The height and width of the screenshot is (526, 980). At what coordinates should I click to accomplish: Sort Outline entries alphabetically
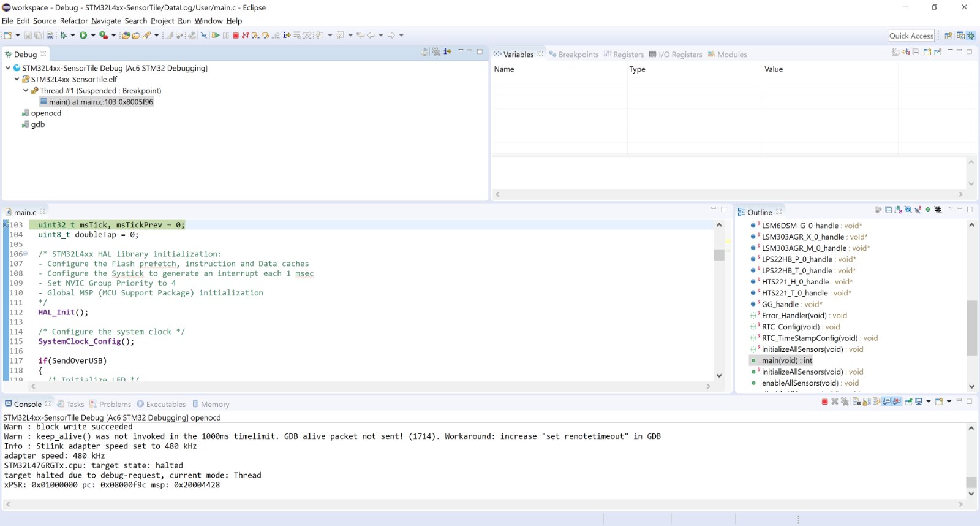pos(898,210)
